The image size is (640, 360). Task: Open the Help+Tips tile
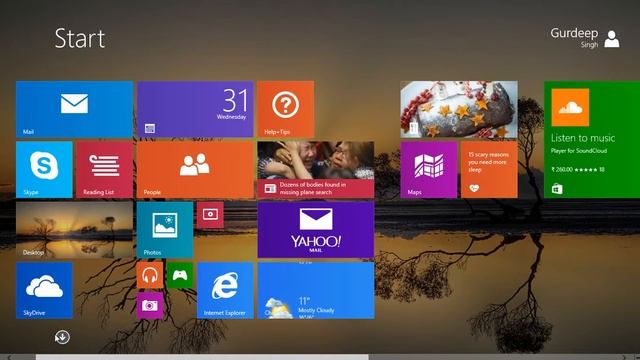pos(286,109)
